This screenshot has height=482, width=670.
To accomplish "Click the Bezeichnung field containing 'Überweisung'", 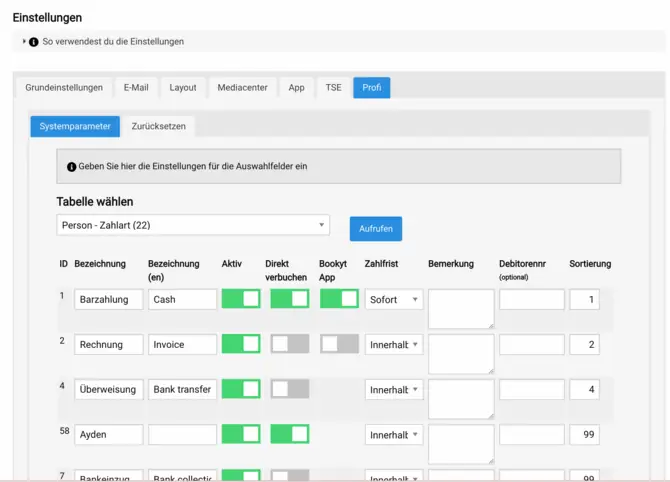I will point(109,389).
